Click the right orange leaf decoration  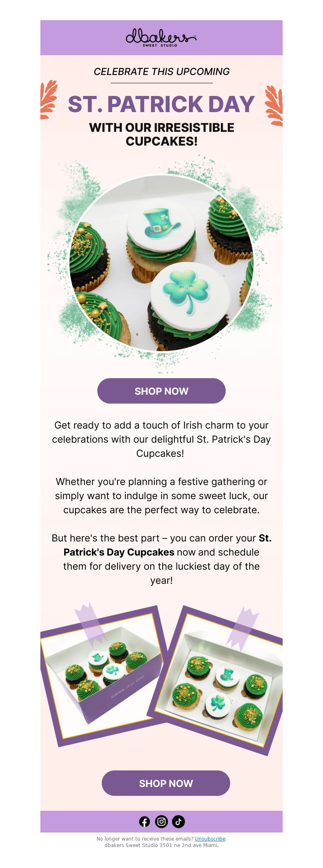point(274,106)
